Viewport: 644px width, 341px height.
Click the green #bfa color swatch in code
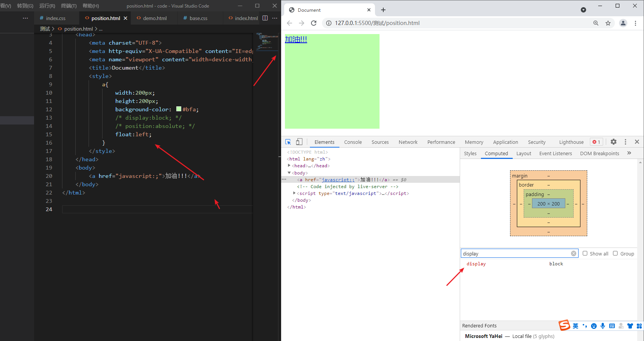tap(178, 109)
